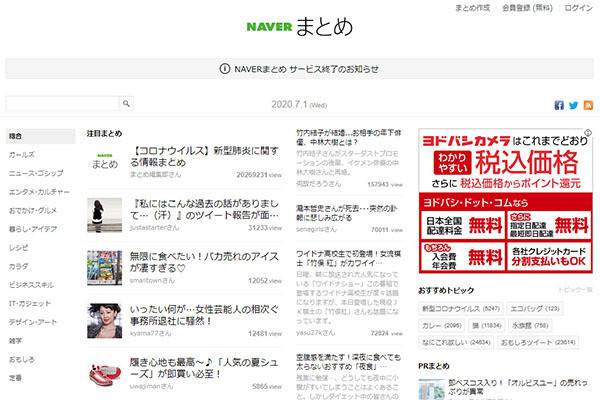Click the ad info icon on Yodobashi banner
The height and width of the screenshot is (400, 600).
pyautogui.click(x=588, y=133)
